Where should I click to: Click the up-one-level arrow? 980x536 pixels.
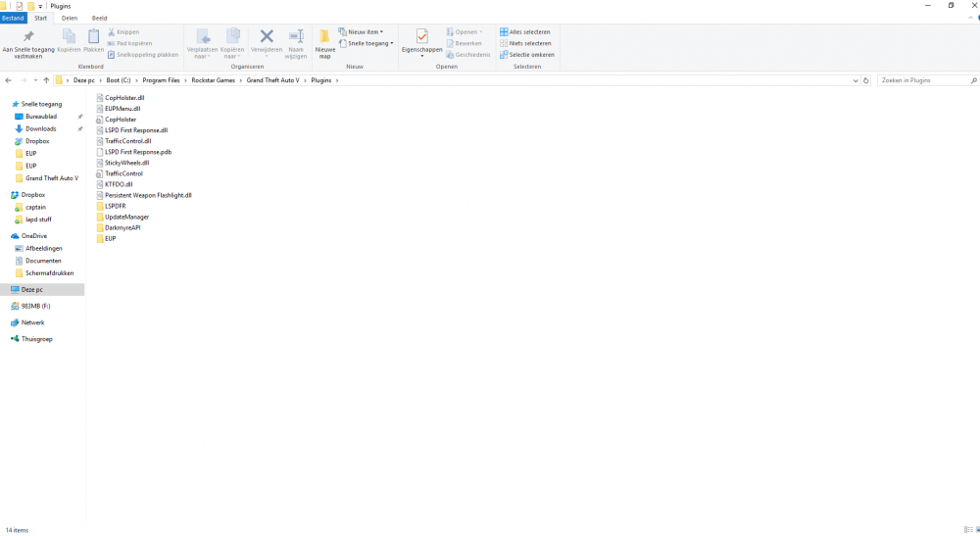(x=46, y=80)
